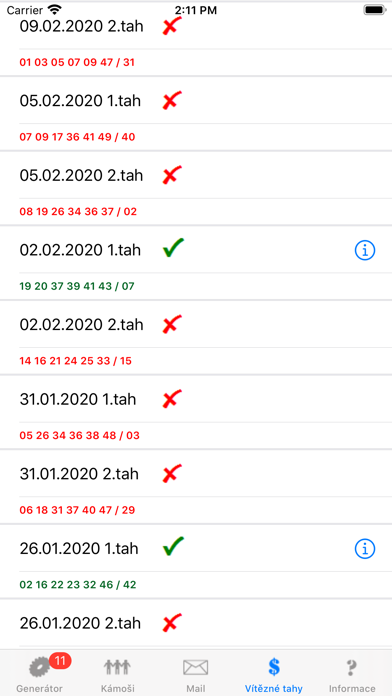The width and height of the screenshot is (392, 696).
Task: Open the Kámoši people icon tab
Action: point(117,667)
